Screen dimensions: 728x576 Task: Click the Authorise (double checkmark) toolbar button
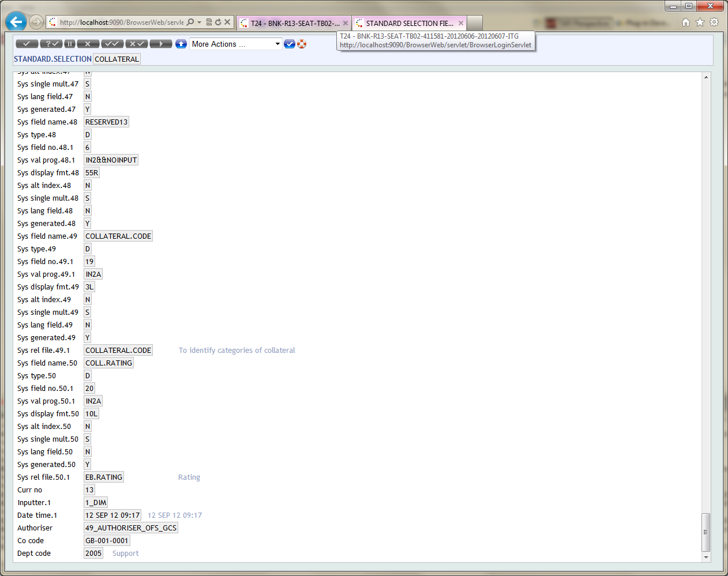point(112,44)
